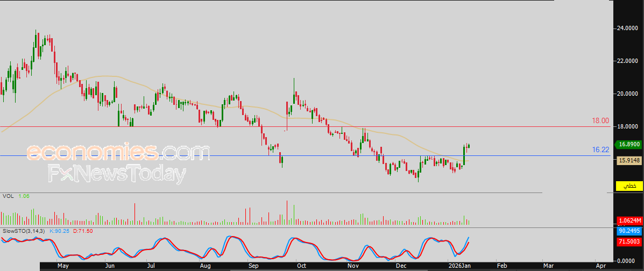644x271 pixels.
Task: Click the Jul marker on time axis
Action: pyautogui.click(x=152, y=266)
